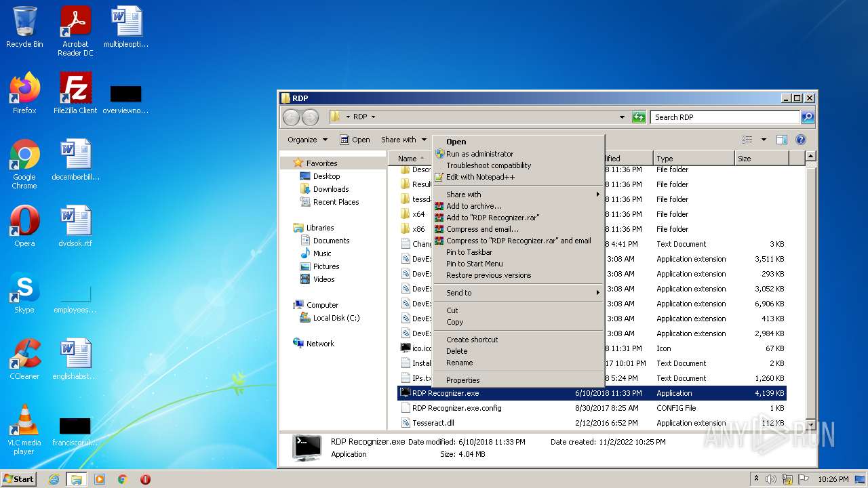This screenshot has height=488, width=868.
Task: Open Properties from context menu
Action: [x=518, y=380]
